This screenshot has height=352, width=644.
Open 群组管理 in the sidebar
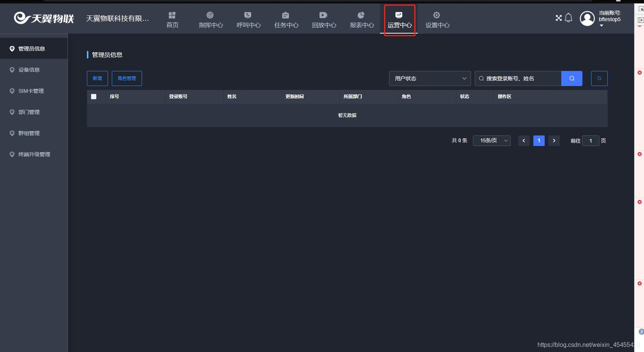34,133
